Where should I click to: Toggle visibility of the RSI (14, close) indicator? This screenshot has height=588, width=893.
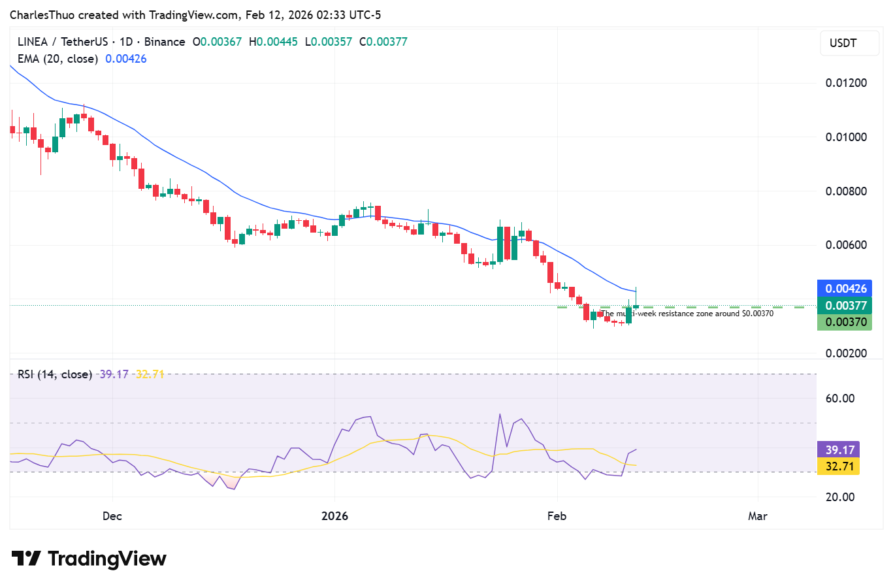53,374
